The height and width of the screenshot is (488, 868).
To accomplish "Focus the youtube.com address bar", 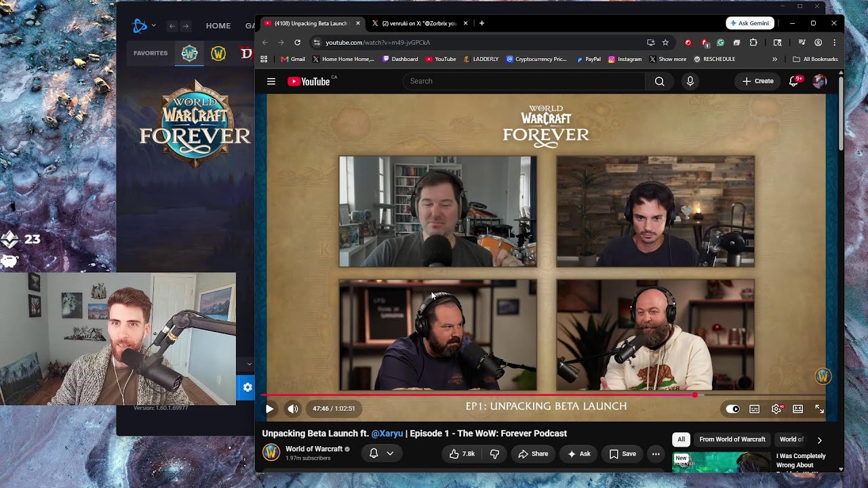I will tap(481, 42).
